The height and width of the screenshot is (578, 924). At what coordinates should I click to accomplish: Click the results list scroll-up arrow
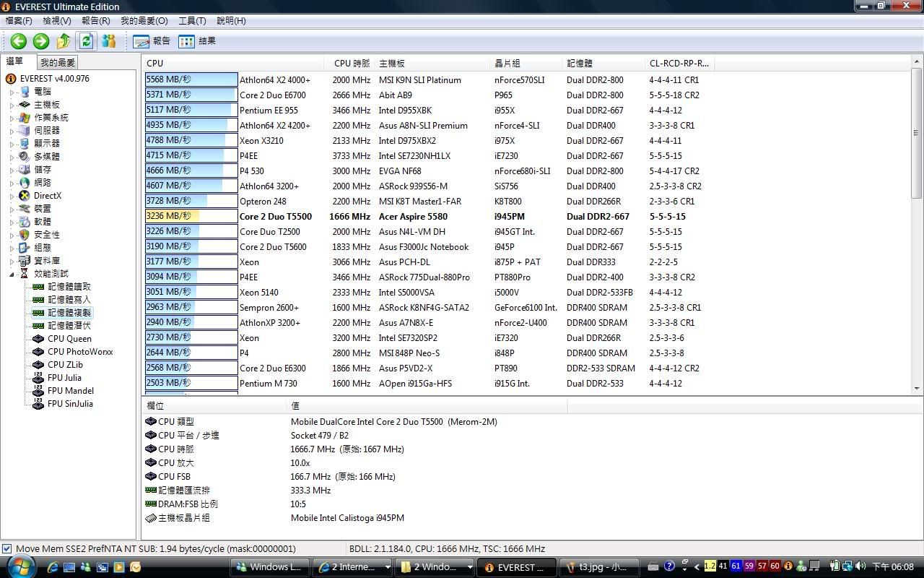pos(917,61)
